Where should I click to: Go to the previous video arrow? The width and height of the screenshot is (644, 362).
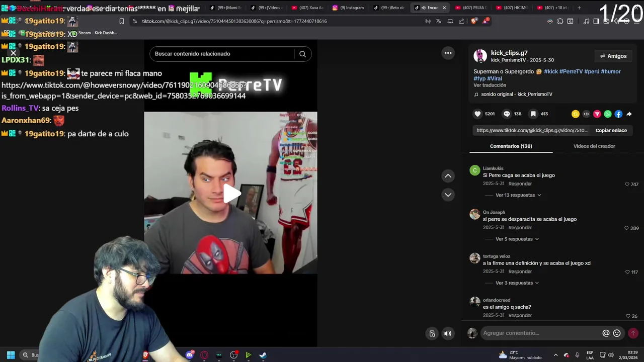pyautogui.click(x=448, y=176)
